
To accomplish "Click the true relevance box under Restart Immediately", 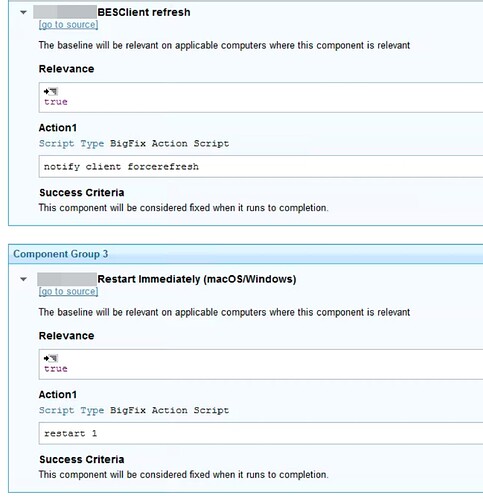I will click(x=261, y=364).
